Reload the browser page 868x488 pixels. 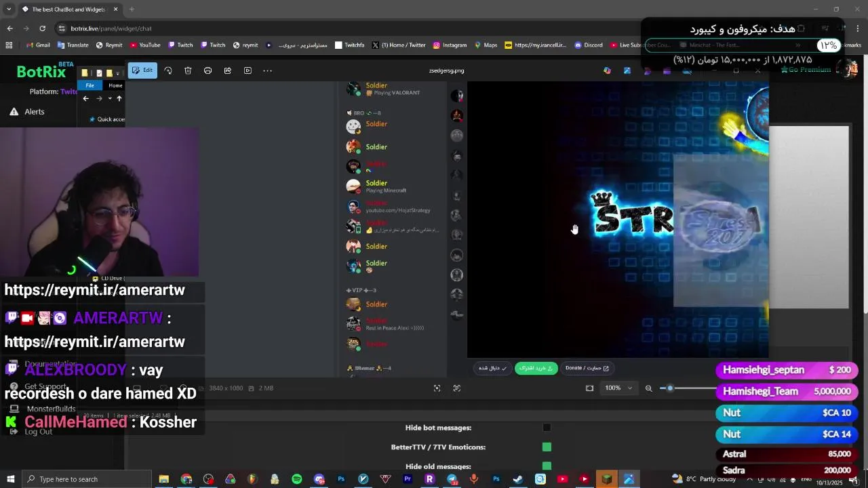click(42, 28)
